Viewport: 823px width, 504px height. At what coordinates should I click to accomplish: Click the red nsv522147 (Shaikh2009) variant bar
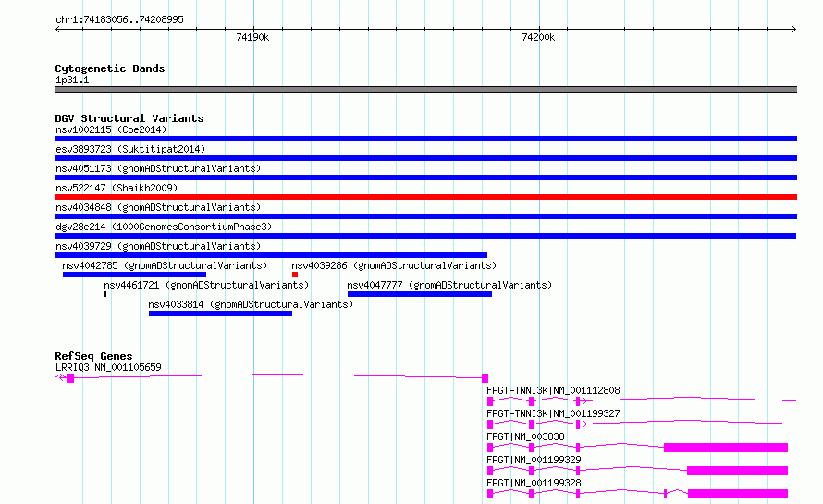coord(425,197)
